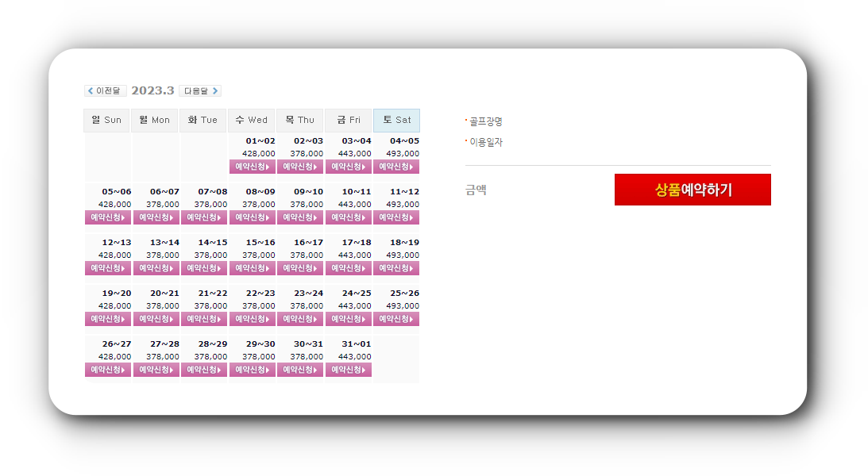Click 예약신청 for dates 03~04
This screenshot has height=476, width=868.
348,167
